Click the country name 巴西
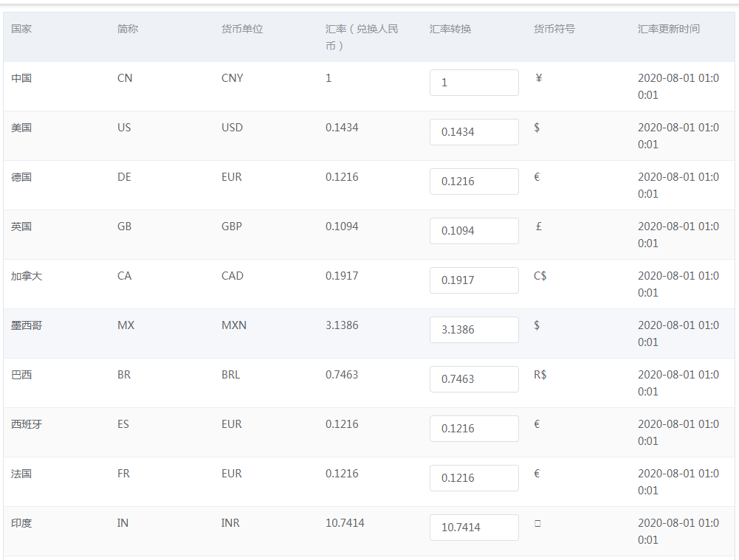Viewport: 739px width, 560px height. [x=21, y=375]
